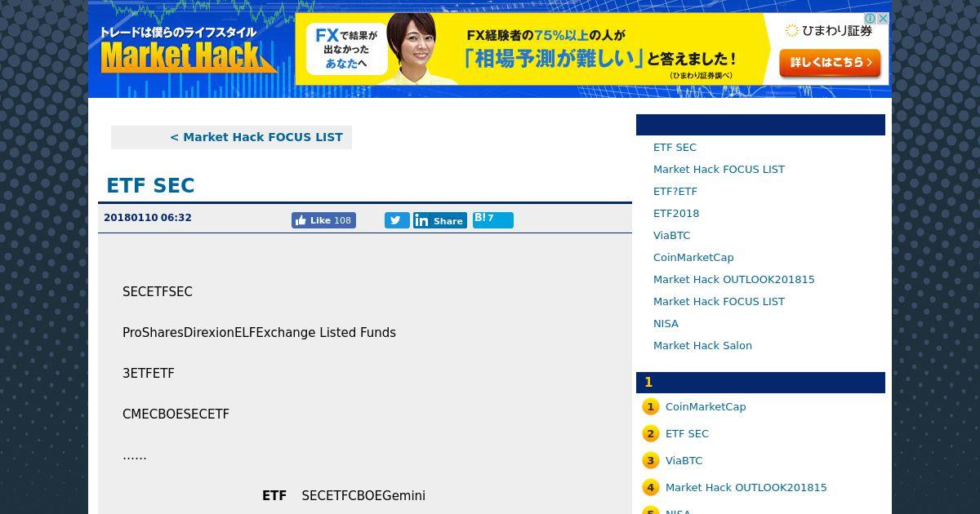
Task: Go back via '< Market Hack FOCUS LIST' breadcrumb
Action: click(256, 137)
